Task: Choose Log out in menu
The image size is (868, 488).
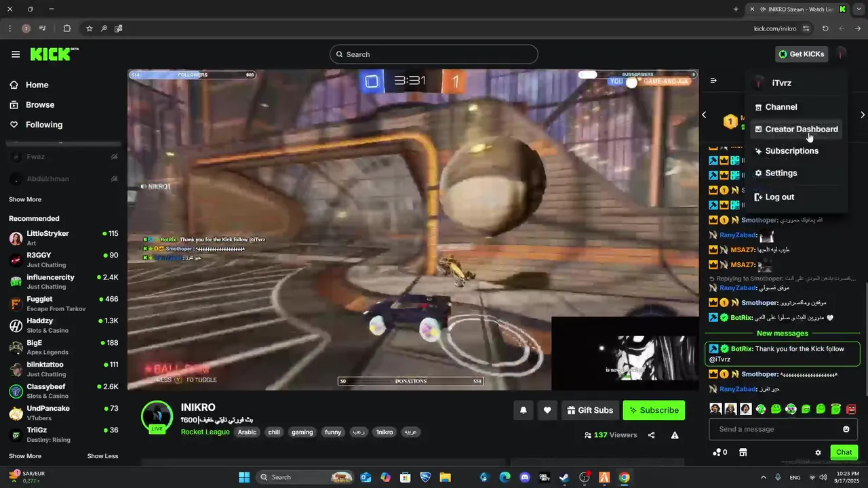Action: click(780, 197)
